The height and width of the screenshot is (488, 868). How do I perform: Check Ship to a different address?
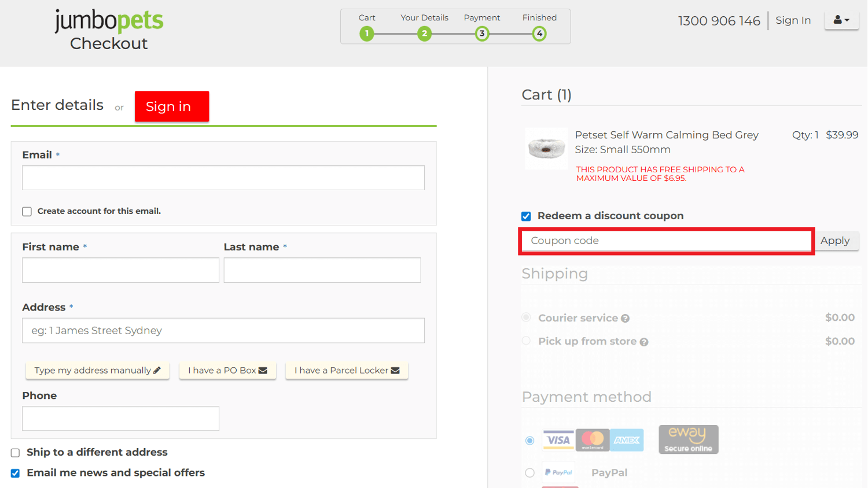click(16, 453)
